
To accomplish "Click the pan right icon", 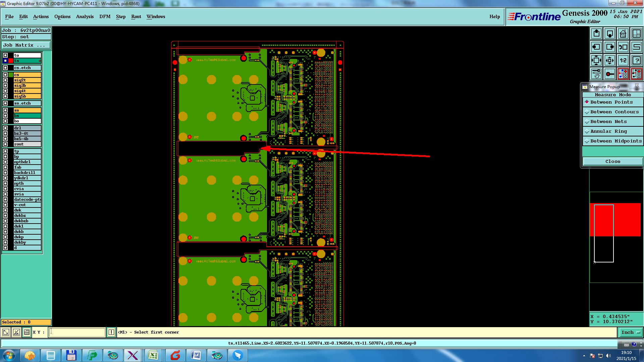I will pyautogui.click(x=610, y=47).
